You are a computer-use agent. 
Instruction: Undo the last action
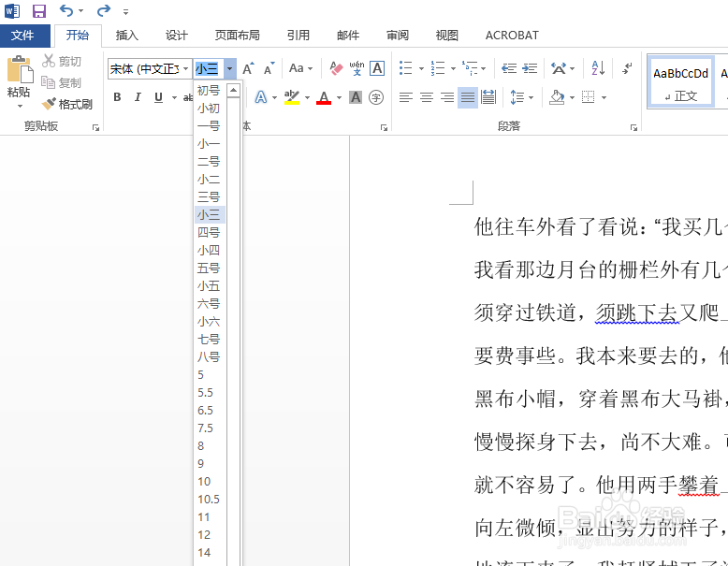click(x=66, y=10)
